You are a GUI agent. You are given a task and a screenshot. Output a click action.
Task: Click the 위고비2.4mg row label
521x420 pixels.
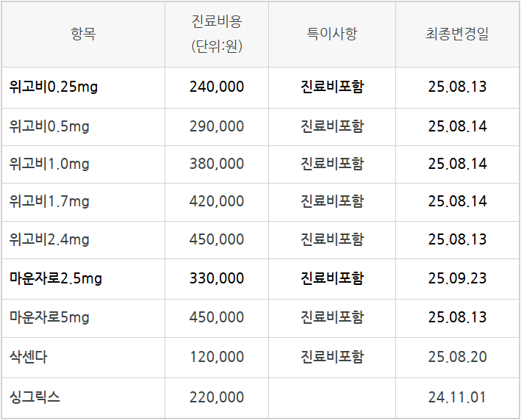click(x=49, y=239)
